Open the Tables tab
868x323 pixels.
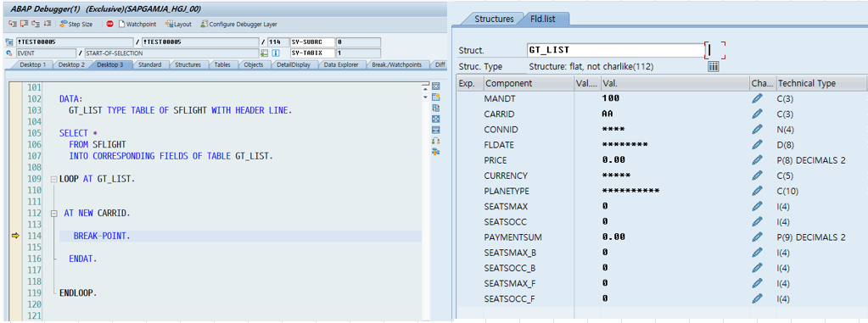222,64
